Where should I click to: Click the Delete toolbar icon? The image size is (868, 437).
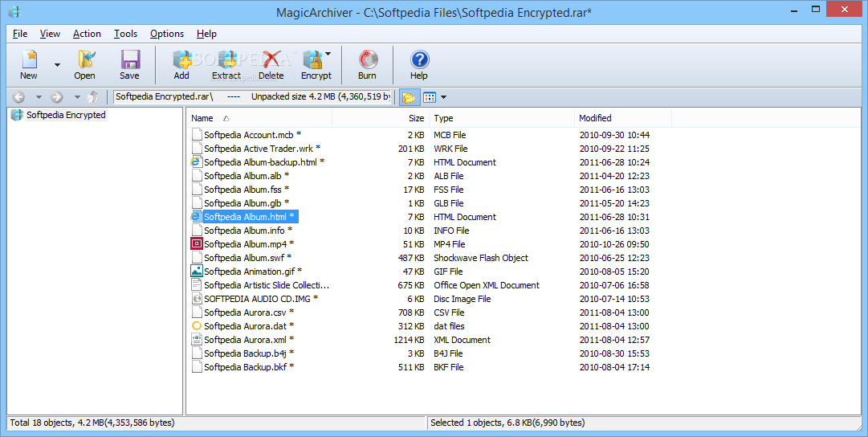[x=271, y=59]
